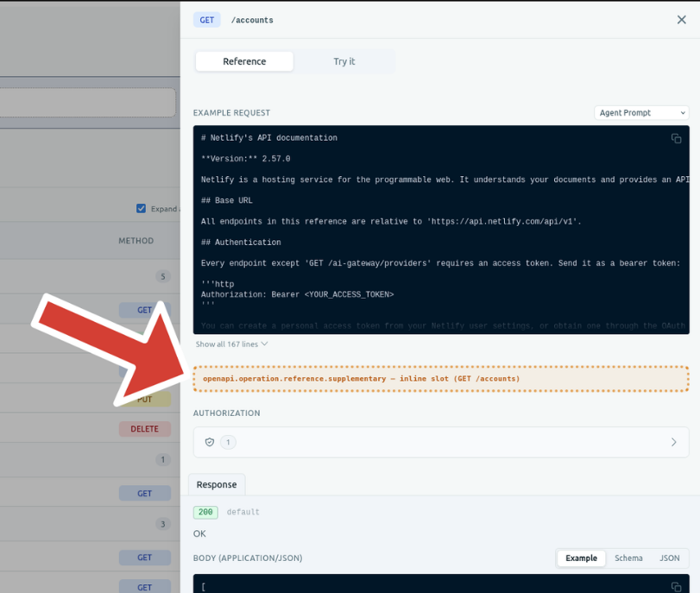Click the GET badge in the panel header

[206, 20]
